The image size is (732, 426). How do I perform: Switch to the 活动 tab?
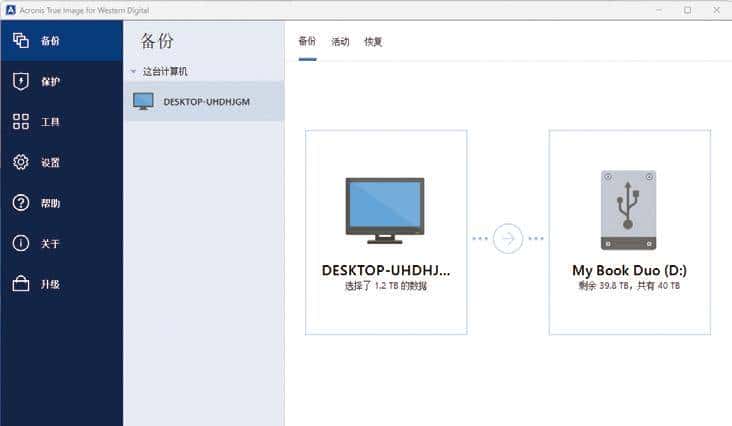point(340,42)
